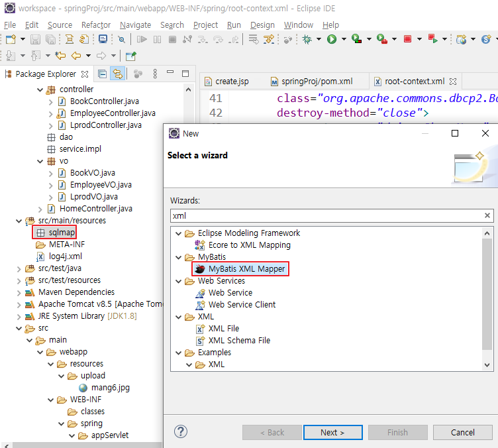The width and height of the screenshot is (498, 448).
Task: Collapse the XML wizard category
Action: [x=179, y=317]
